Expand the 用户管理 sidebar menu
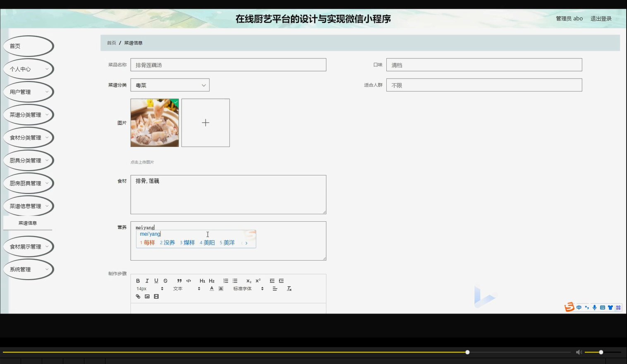 (29, 92)
